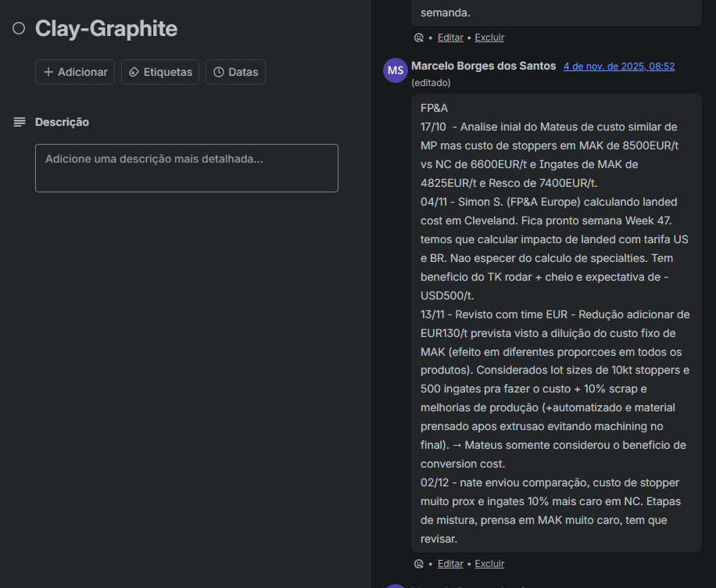Click the '02/12 - nate enviou comparação' line
Image resolution: width=716 pixels, height=588 pixels.
550,483
